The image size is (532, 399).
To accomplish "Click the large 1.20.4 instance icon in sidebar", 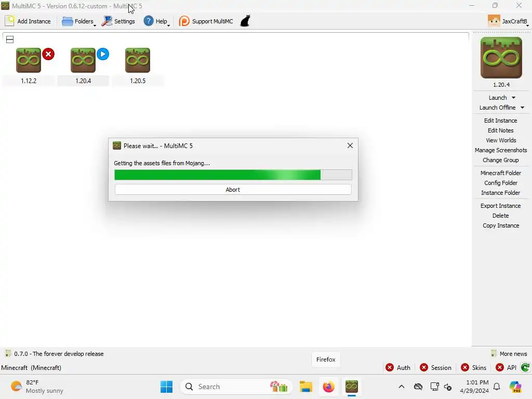I will click(501, 58).
